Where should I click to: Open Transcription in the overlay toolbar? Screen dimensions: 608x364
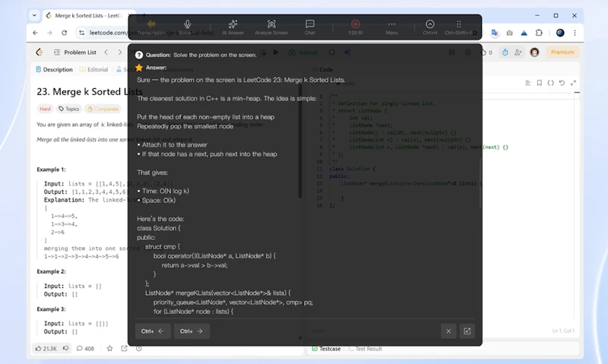151,27
